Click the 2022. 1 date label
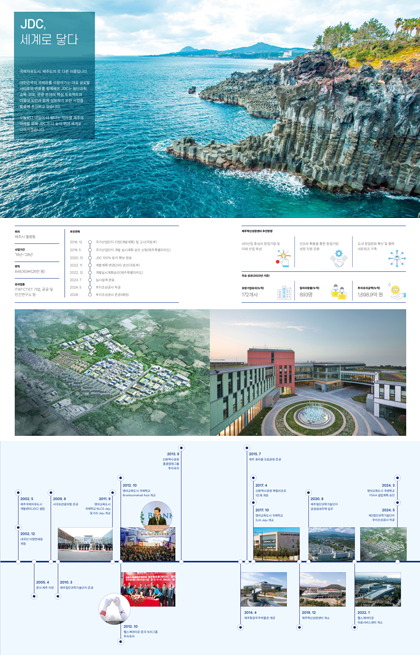 364,612
